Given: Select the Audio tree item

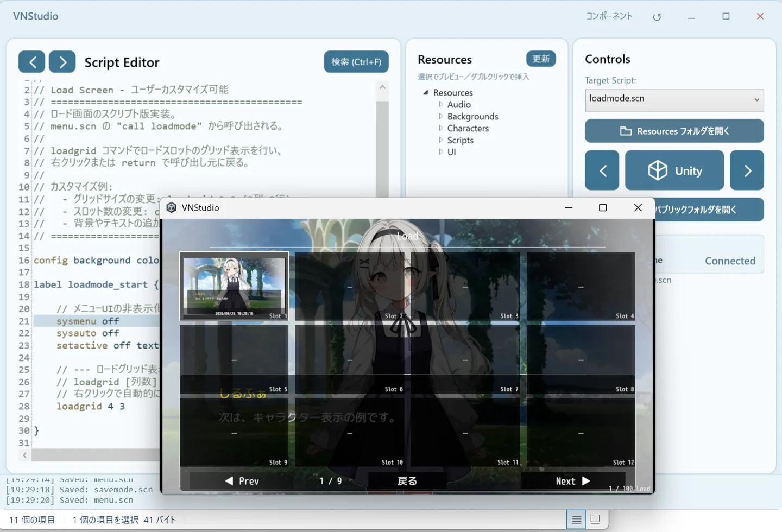Looking at the screenshot, I should click(459, 104).
